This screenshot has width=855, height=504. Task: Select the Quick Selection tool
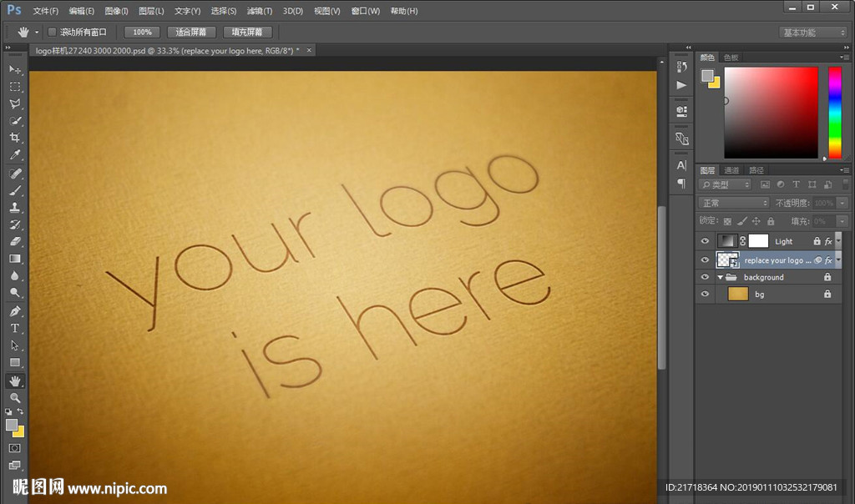pyautogui.click(x=15, y=120)
